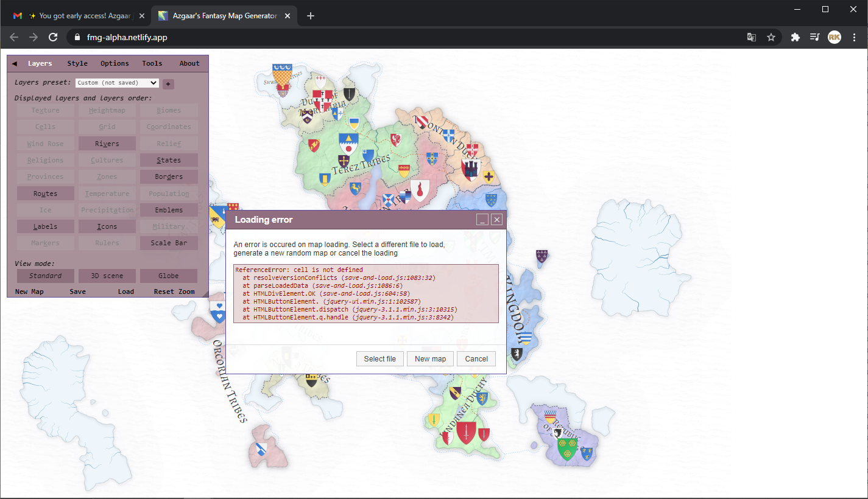
Task: Click the plus icon to save layers preset
Action: pyautogui.click(x=168, y=83)
